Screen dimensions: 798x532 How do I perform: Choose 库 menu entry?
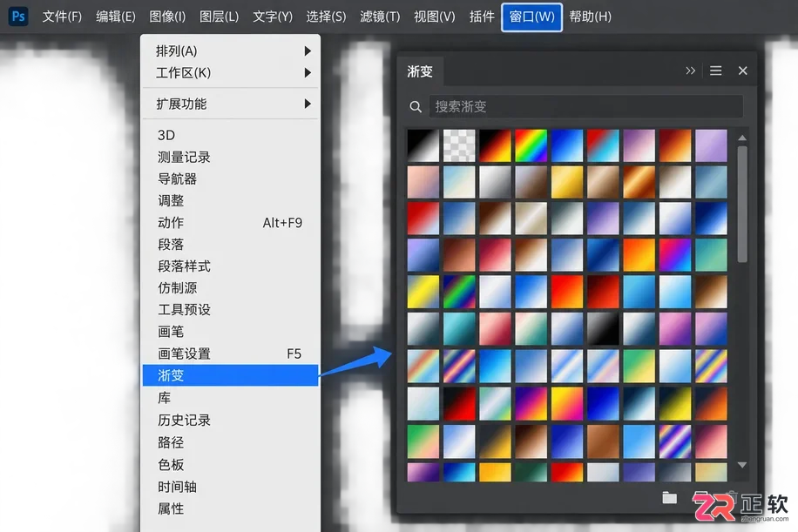click(231, 398)
